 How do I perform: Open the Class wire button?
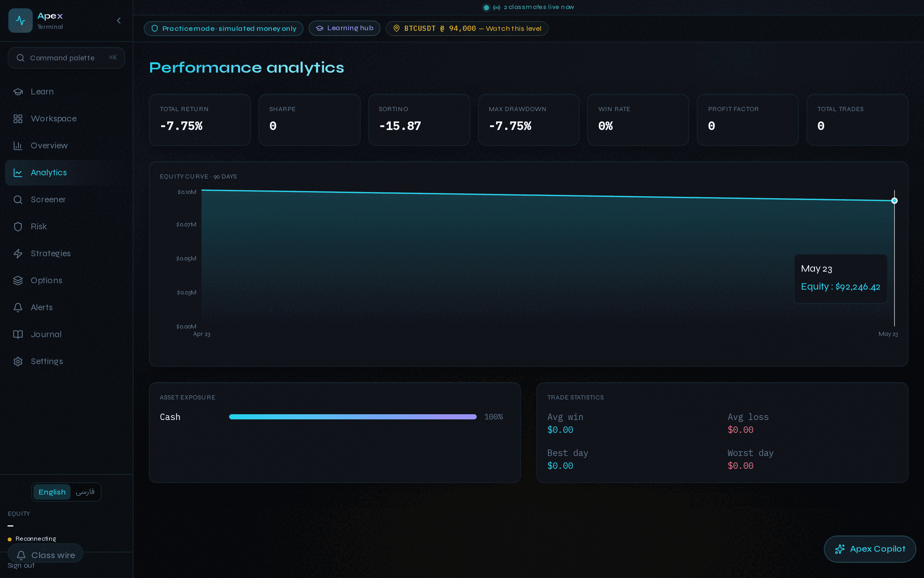point(46,553)
